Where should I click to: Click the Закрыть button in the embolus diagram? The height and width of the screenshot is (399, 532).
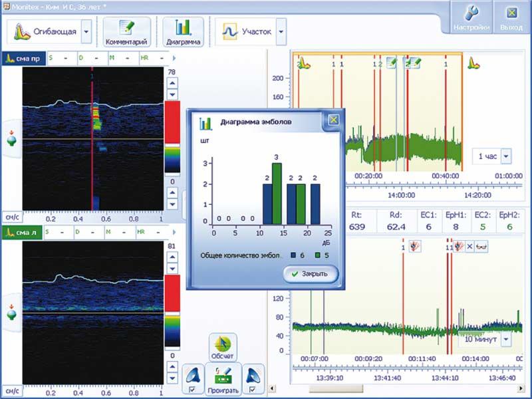pyautogui.click(x=311, y=273)
